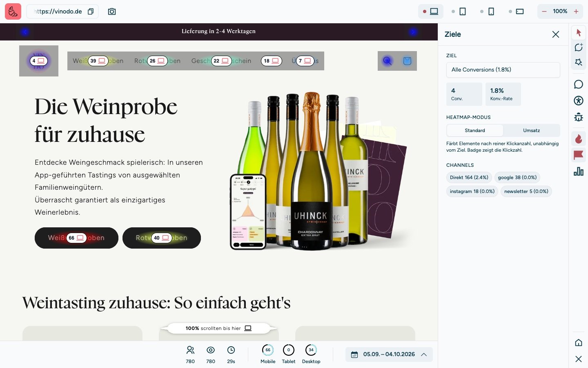The width and height of the screenshot is (588, 368).
Task: Open the red flag goals icon
Action: [579, 155]
